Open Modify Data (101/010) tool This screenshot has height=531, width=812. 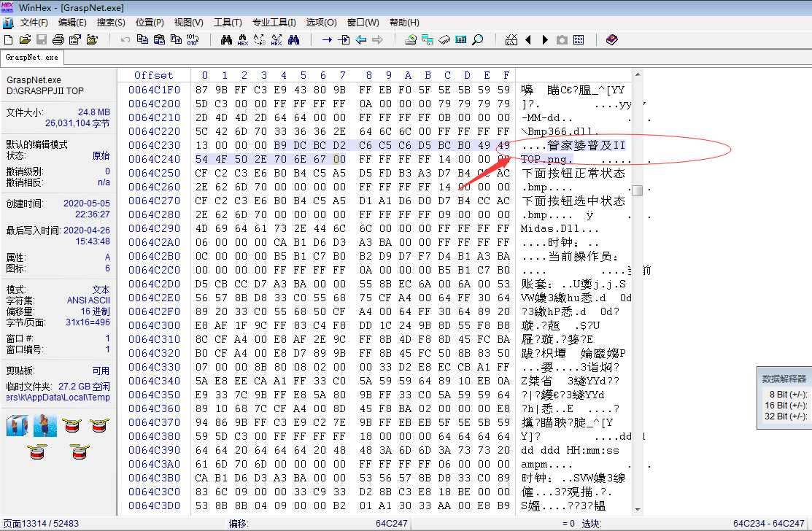click(x=192, y=40)
